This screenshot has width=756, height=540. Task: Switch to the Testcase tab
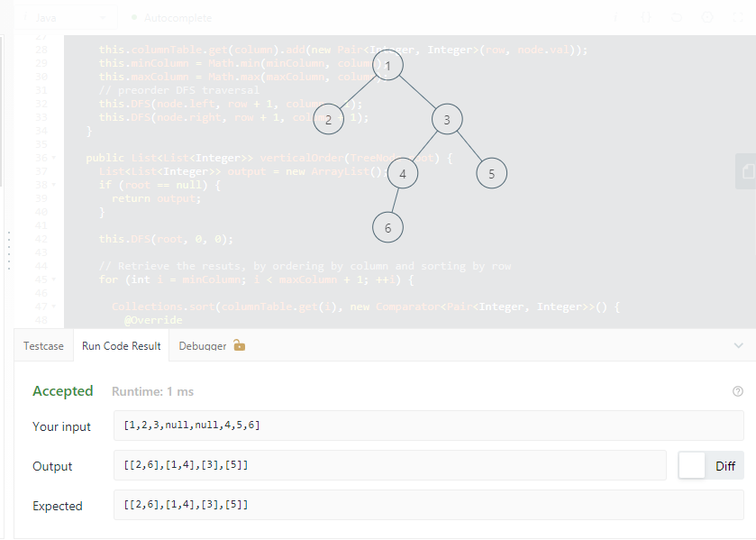pos(43,345)
